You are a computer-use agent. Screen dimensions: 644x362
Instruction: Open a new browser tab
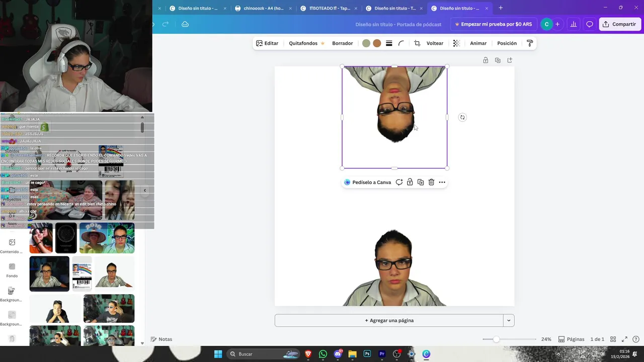(501, 8)
